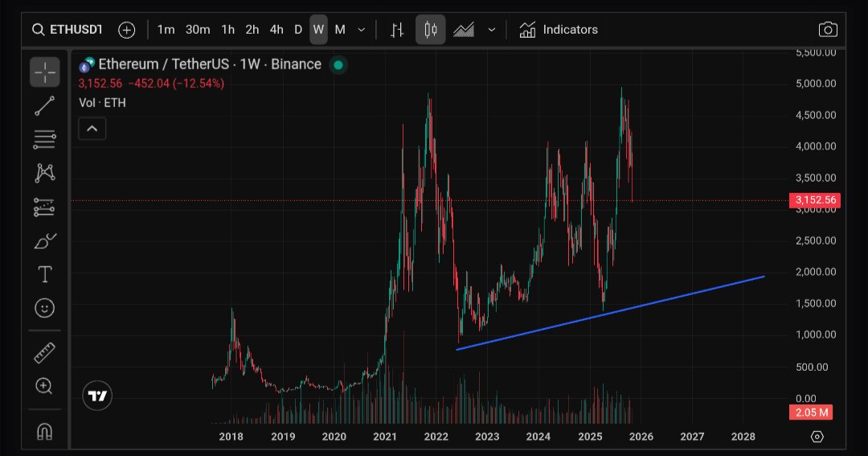Open the forecasting and measurement tools

coord(45,207)
